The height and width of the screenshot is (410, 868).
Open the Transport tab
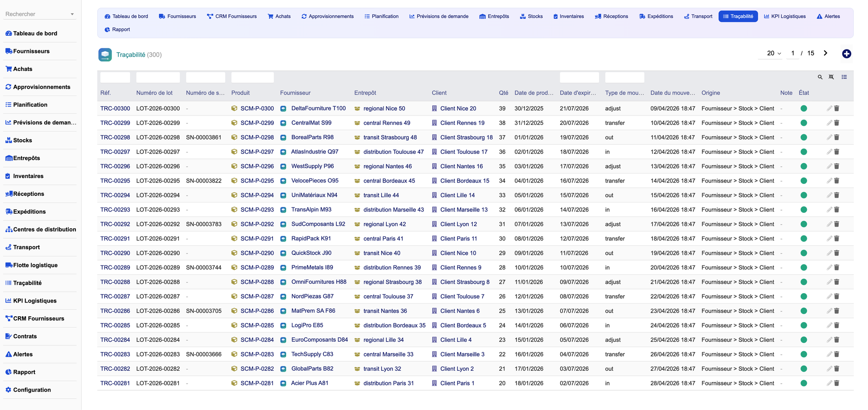tap(698, 16)
